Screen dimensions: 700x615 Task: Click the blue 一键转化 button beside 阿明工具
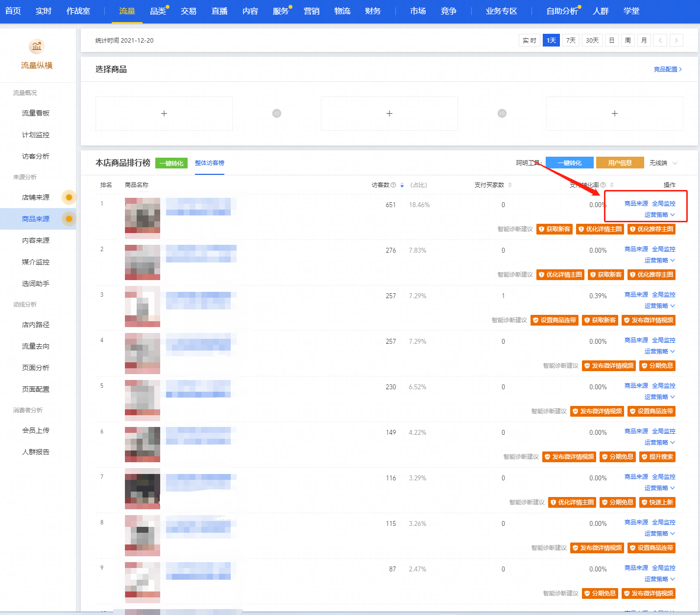click(x=570, y=163)
